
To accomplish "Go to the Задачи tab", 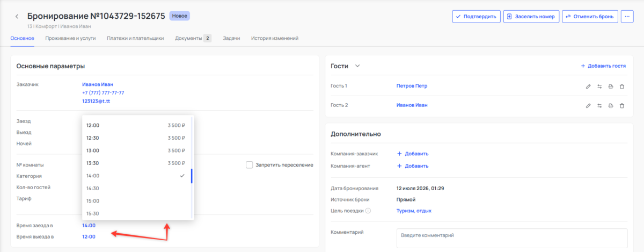I will (231, 38).
